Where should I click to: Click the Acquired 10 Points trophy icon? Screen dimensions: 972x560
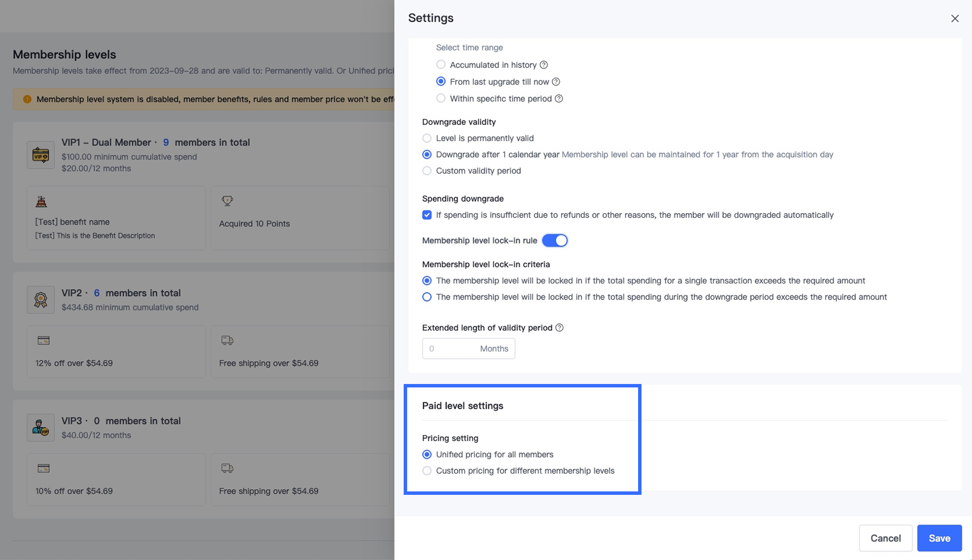[227, 201]
